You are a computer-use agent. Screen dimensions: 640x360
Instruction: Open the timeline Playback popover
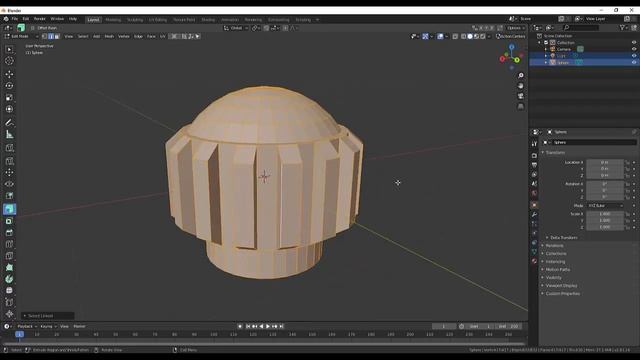click(27, 326)
